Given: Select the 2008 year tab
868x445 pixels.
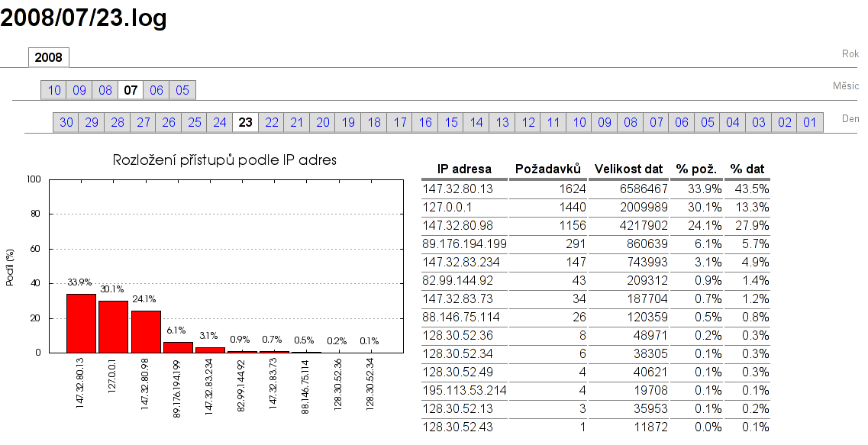Looking at the screenshot, I should 48,57.
